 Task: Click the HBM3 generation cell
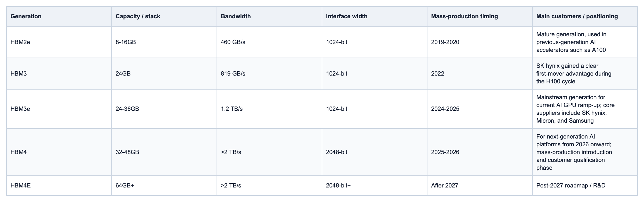click(59, 73)
